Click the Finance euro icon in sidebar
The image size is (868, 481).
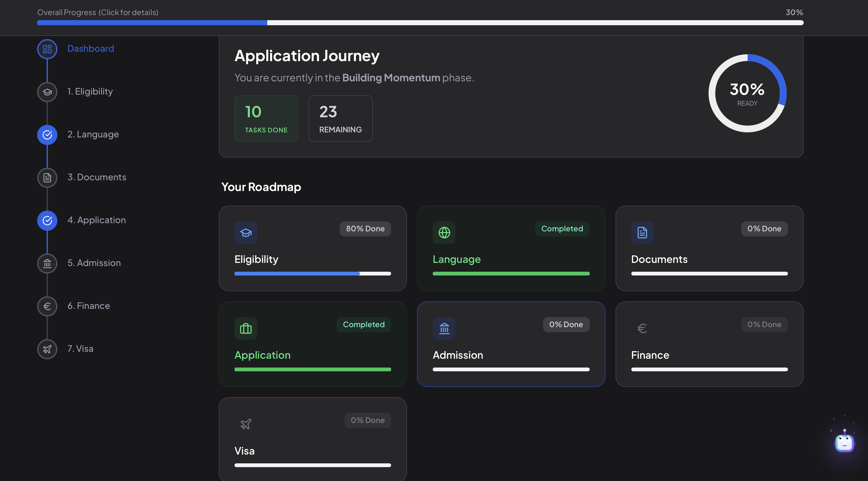[47, 306]
